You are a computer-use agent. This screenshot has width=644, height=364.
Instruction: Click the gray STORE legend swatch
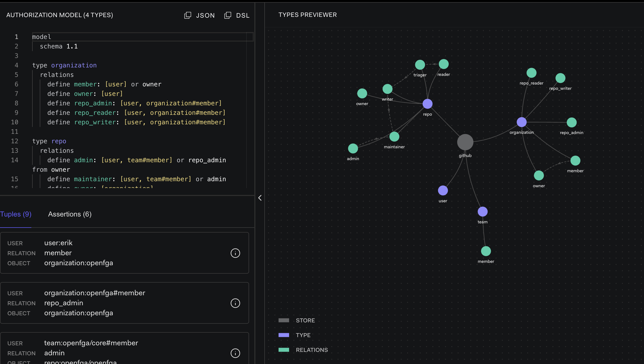pos(284,320)
